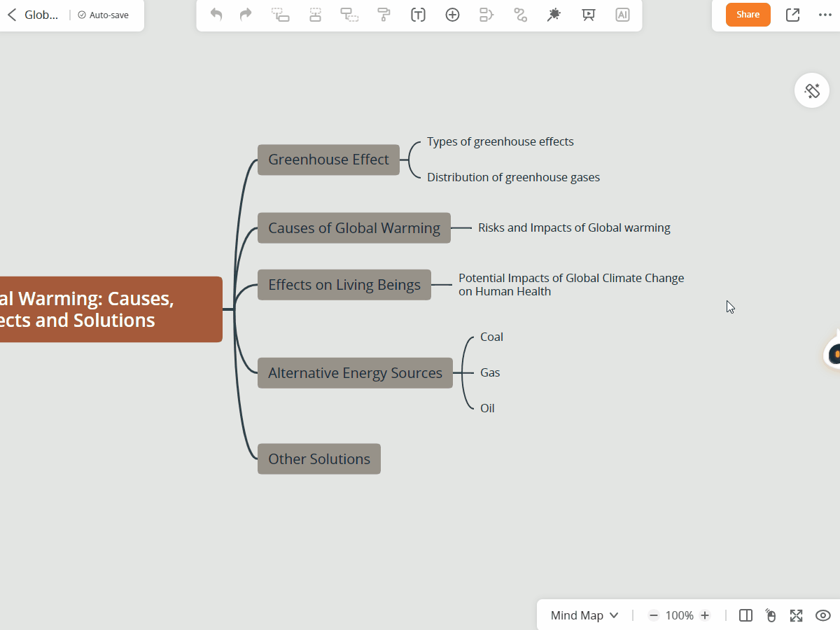Click the circled plus insert icon
This screenshot has width=840, height=630.
click(453, 15)
